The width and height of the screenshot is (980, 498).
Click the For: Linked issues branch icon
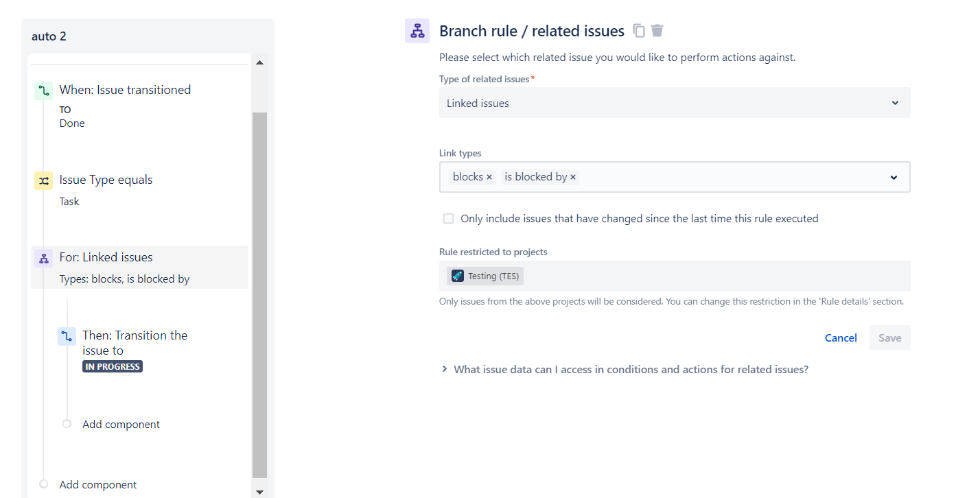coord(43,257)
